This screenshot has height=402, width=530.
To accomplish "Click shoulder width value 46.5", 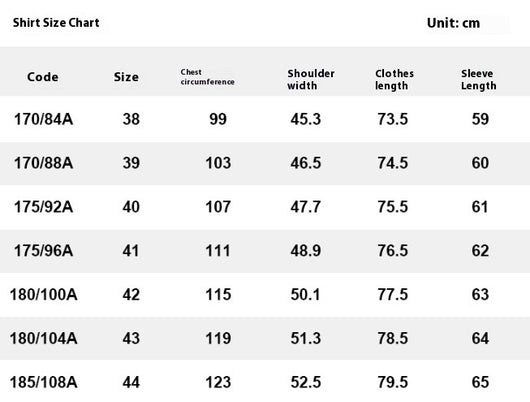I will pos(306,163).
